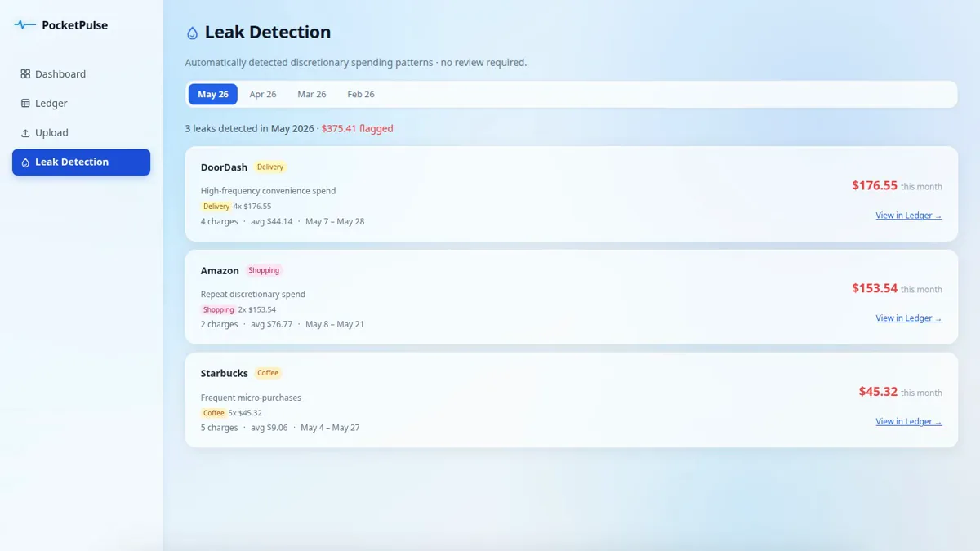Click 'Repeat discretionary spend' description

click(x=253, y=294)
